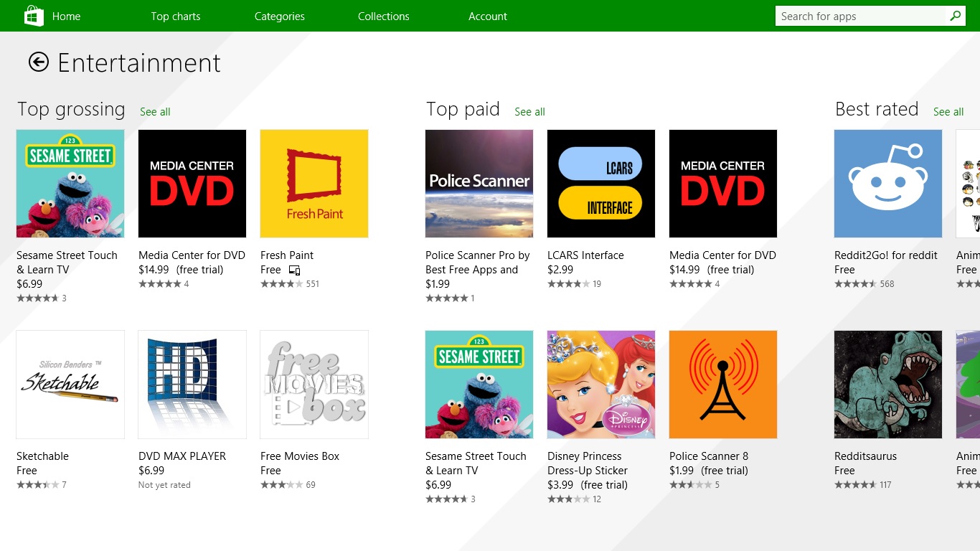Viewport: 980px width, 551px height.
Task: Open the LCARS Interface app tile
Action: click(x=601, y=184)
